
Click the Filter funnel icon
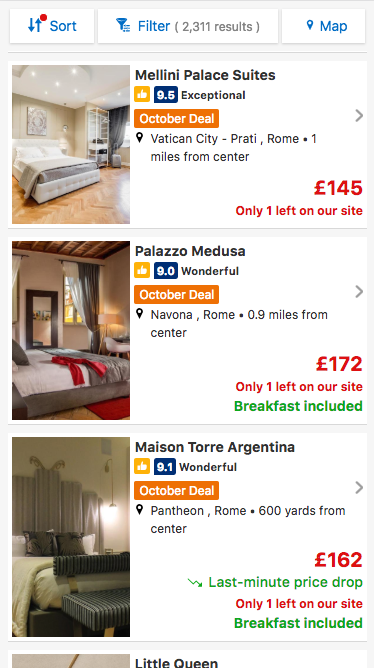[124, 25]
